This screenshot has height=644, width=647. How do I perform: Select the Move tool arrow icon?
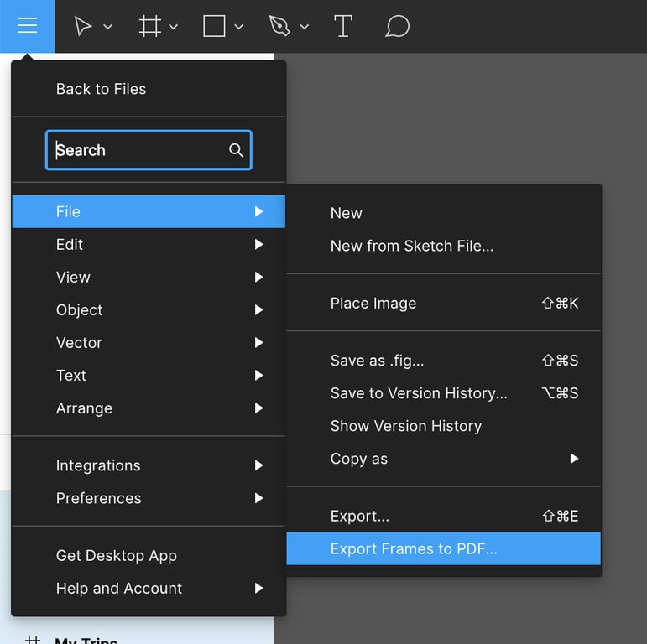(82, 27)
